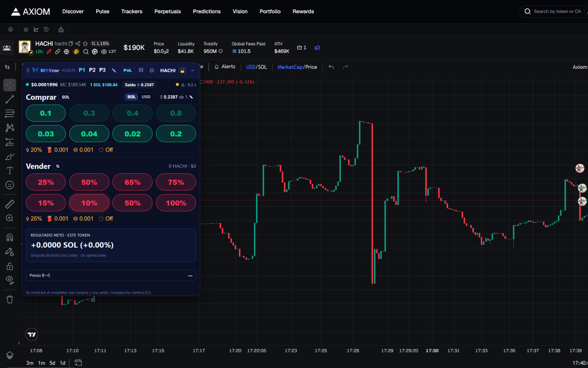This screenshot has height=368, width=588.
Task: Click the HACHI token avatar thumbnail
Action: (24, 47)
